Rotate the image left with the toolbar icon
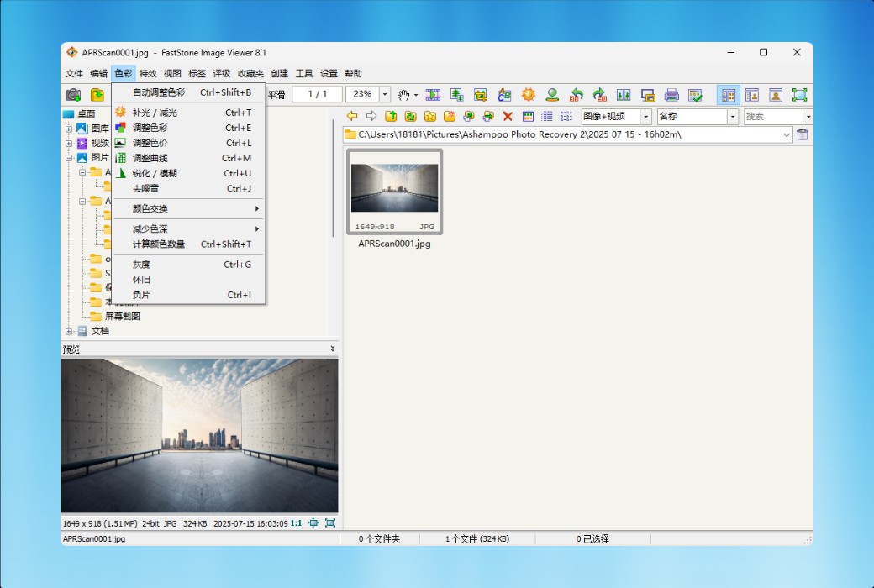 pos(577,95)
